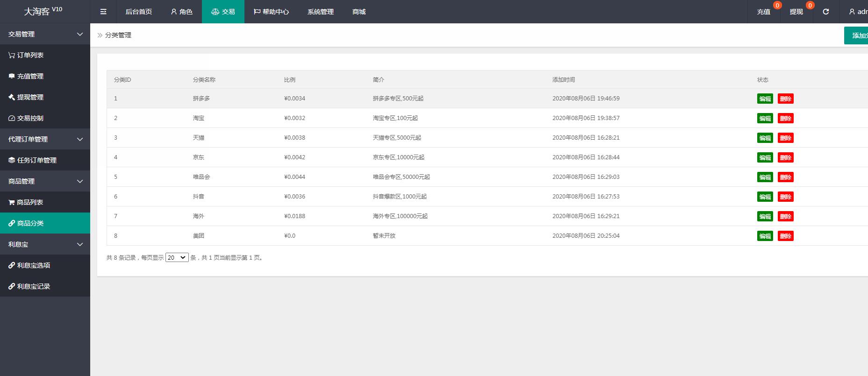Click the hamburger menu collapse icon
The image size is (868, 376).
pyautogui.click(x=103, y=12)
